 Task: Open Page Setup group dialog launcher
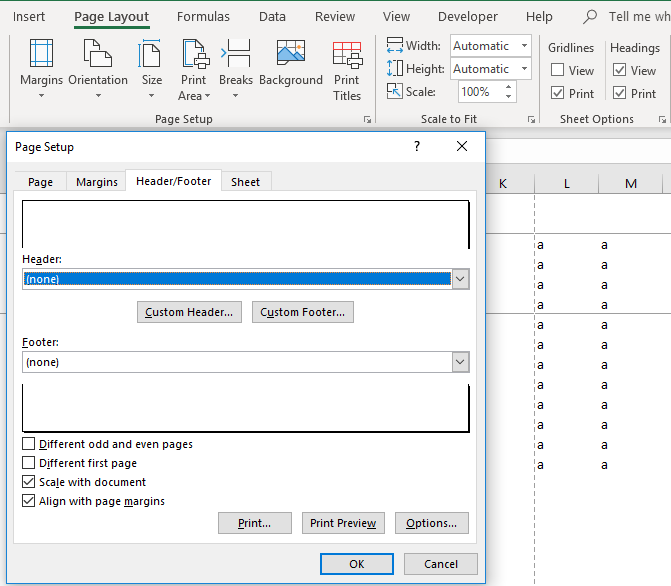click(x=367, y=119)
